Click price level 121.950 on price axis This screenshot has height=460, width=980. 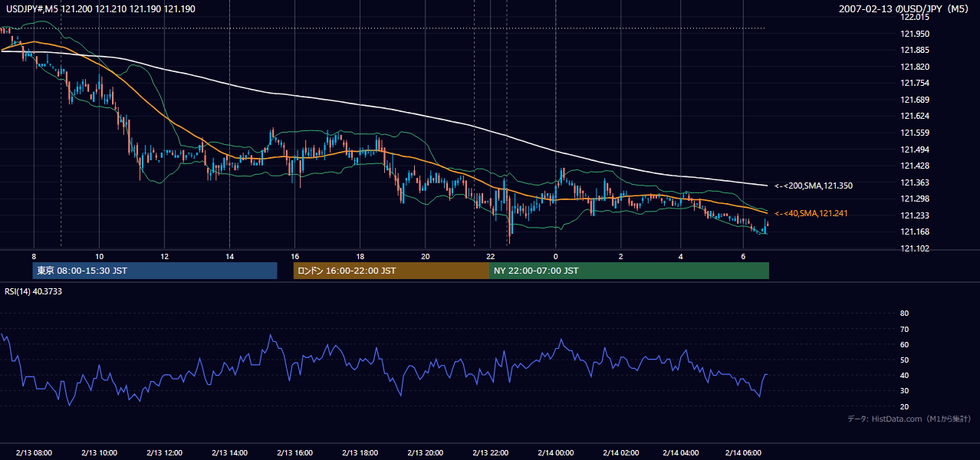914,34
